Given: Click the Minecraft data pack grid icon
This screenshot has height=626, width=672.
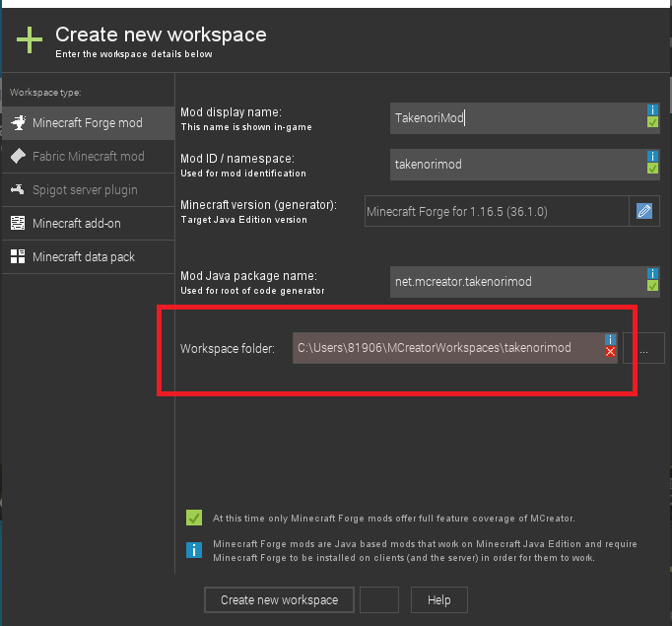Looking at the screenshot, I should pos(18,256).
